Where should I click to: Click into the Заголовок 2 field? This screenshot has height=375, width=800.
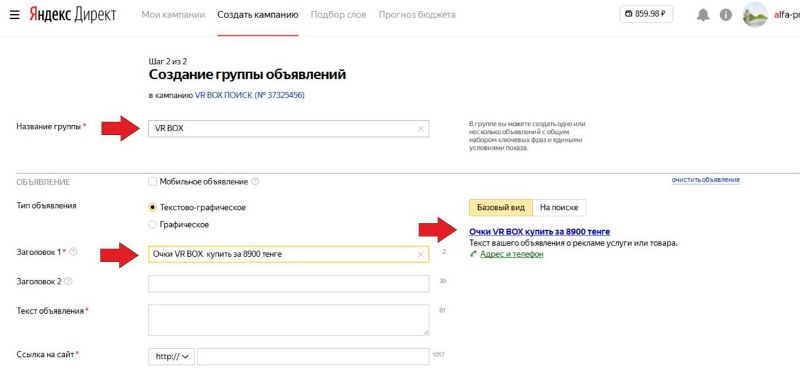(289, 284)
